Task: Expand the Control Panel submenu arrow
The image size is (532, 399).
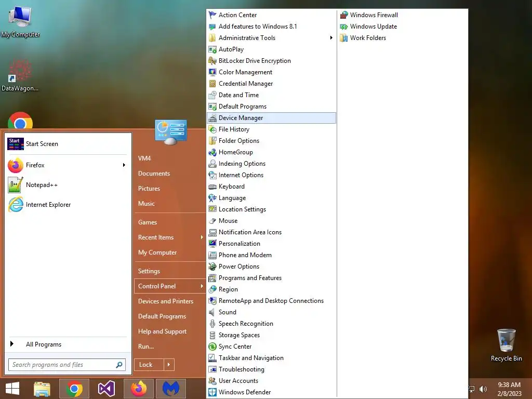Action: tap(202, 286)
